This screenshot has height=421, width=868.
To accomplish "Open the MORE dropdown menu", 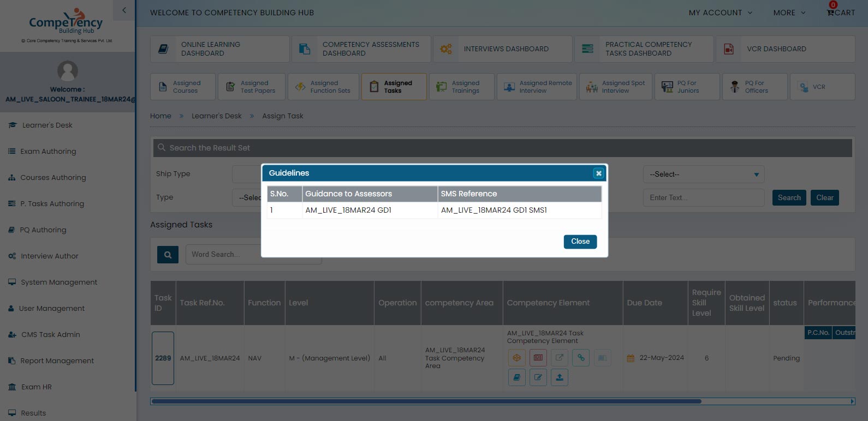I will 789,13.
